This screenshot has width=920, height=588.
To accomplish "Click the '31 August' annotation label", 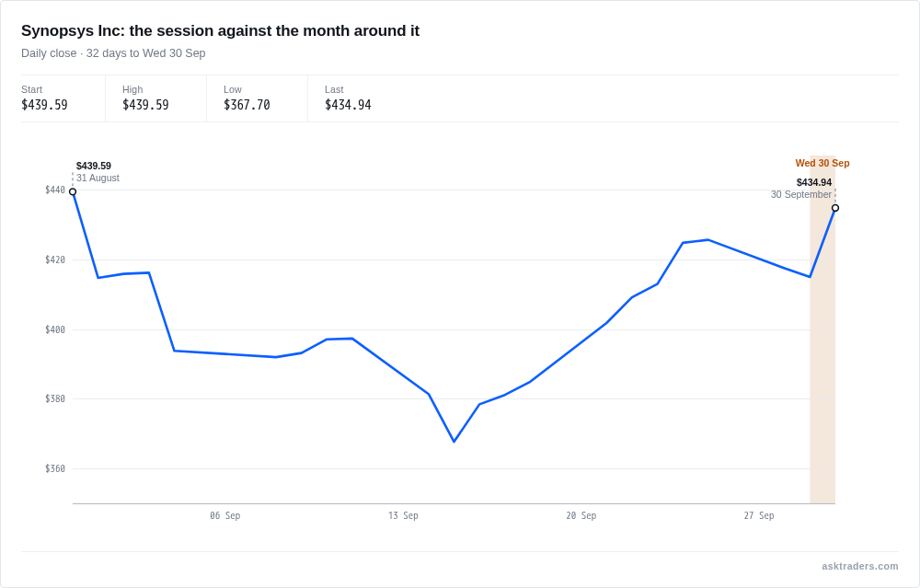I will tap(98, 178).
